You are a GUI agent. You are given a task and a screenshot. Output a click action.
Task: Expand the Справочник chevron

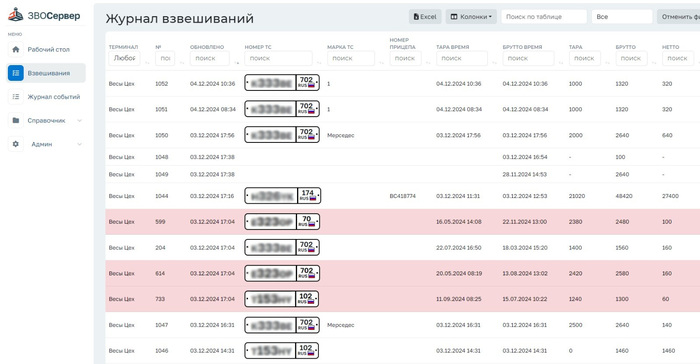(x=79, y=121)
